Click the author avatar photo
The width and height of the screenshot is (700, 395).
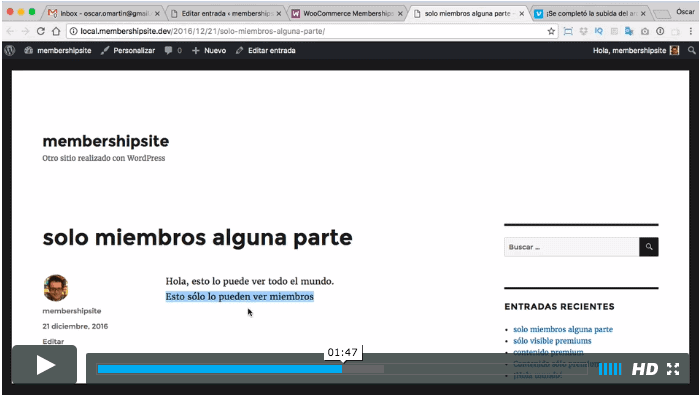click(56, 288)
